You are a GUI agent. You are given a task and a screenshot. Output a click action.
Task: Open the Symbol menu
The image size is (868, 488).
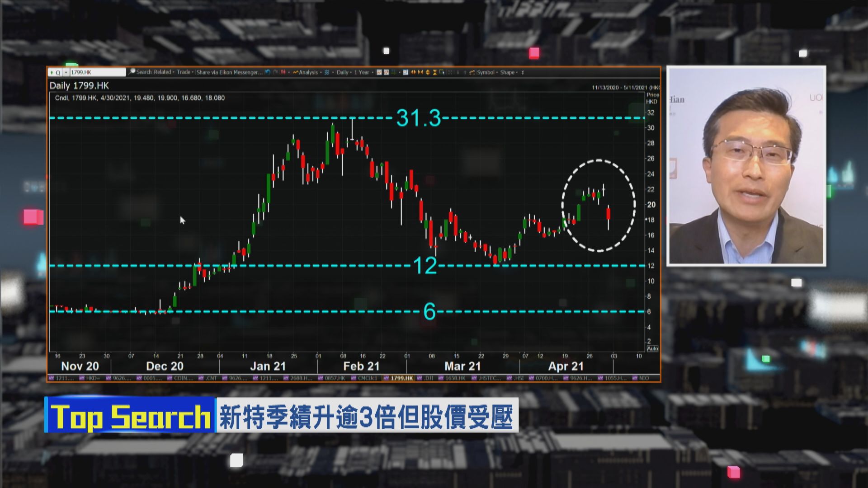click(487, 72)
